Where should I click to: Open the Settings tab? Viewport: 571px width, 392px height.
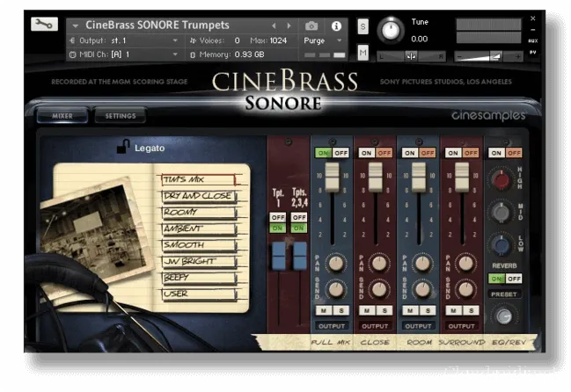[x=121, y=115]
